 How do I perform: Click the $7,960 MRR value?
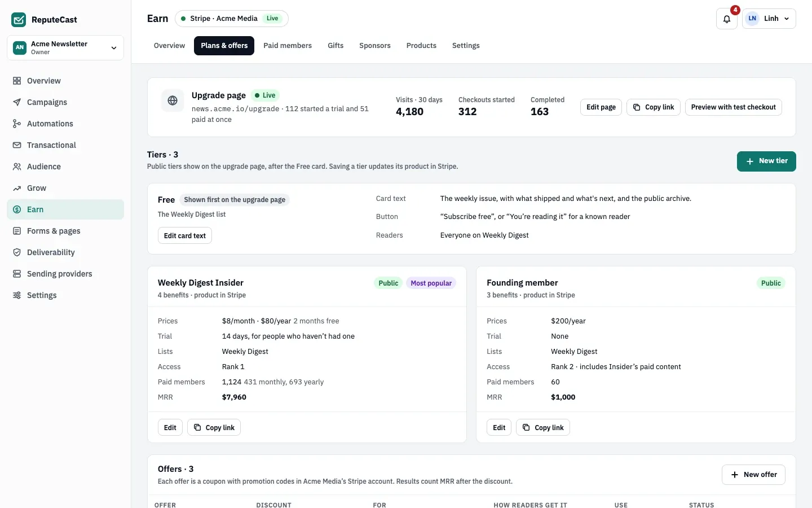pyautogui.click(x=234, y=397)
